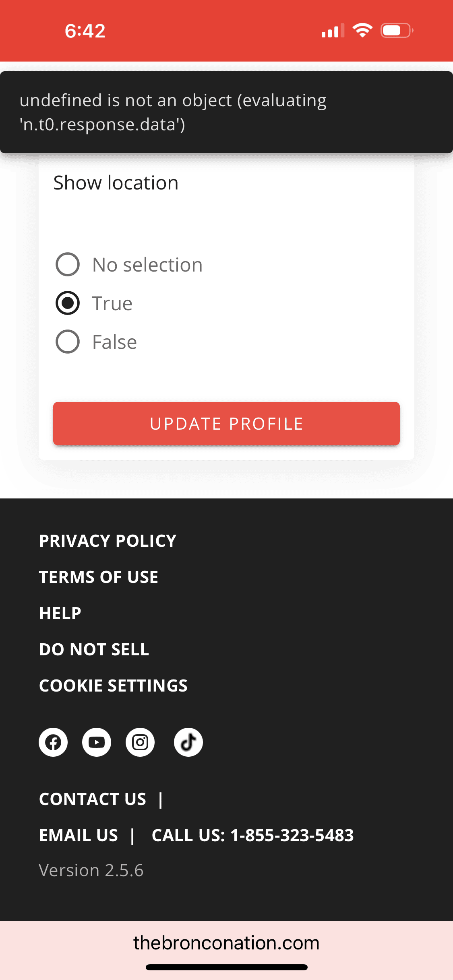Open the Email Us link
Image resolution: width=453 pixels, height=980 pixels.
79,835
